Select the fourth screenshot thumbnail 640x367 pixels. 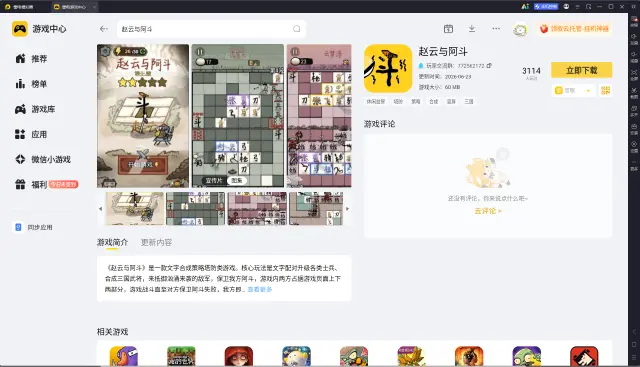[x=316, y=209]
